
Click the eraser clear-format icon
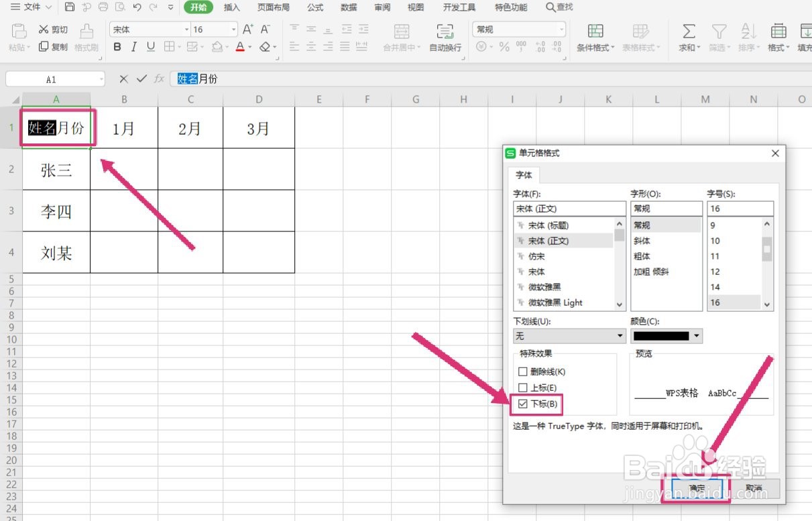click(x=265, y=47)
